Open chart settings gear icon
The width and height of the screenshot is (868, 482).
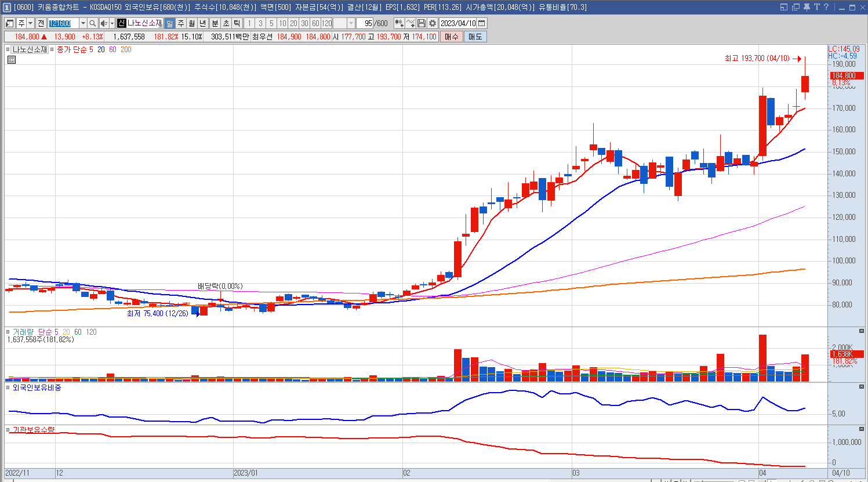coord(433,23)
